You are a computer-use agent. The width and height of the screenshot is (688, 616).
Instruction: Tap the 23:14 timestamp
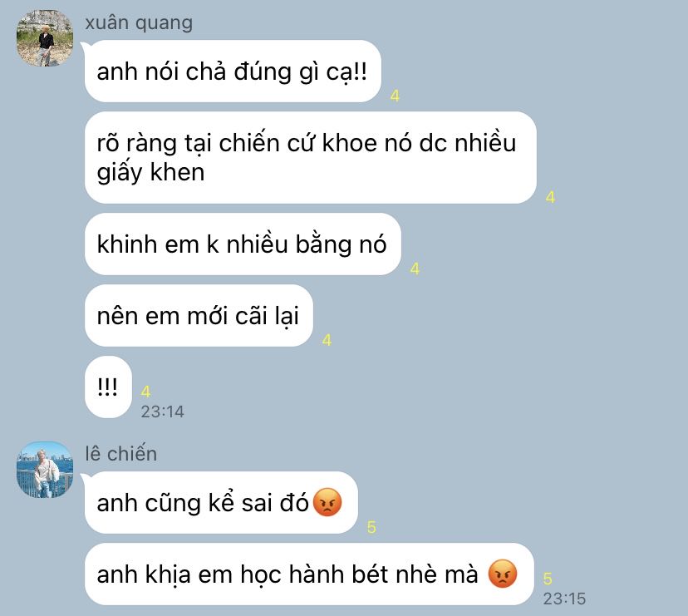tap(162, 411)
